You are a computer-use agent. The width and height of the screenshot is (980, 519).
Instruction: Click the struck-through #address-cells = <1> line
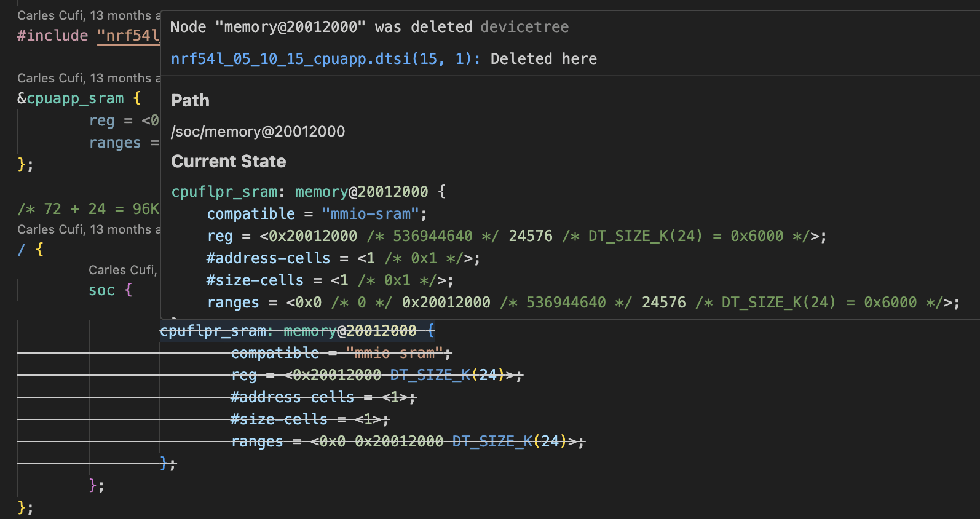pyautogui.click(x=323, y=397)
